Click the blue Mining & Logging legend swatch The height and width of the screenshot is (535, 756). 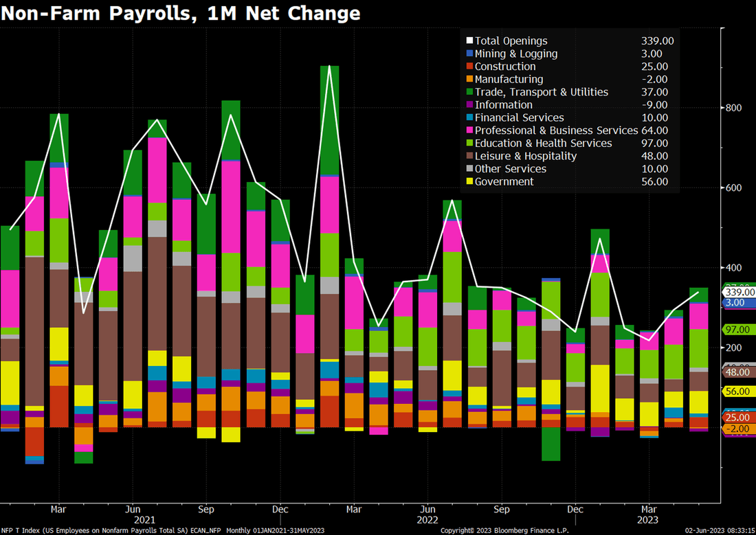pyautogui.click(x=469, y=54)
